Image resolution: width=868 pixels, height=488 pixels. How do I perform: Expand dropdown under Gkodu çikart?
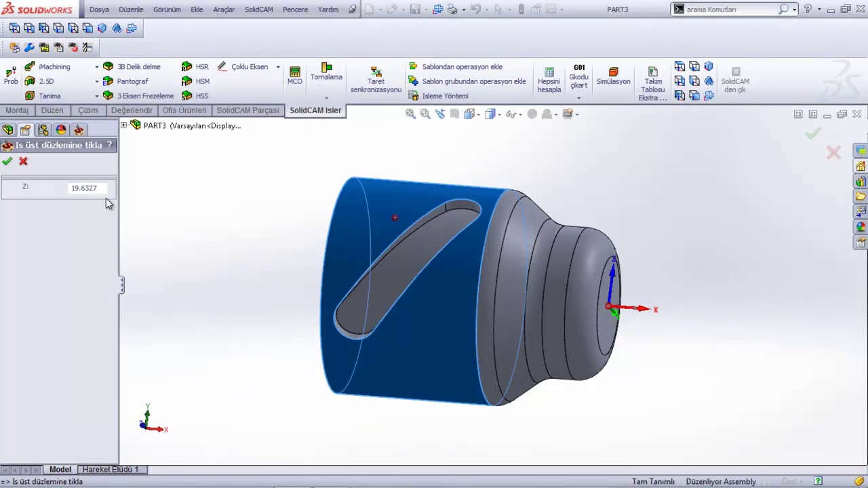(x=579, y=98)
